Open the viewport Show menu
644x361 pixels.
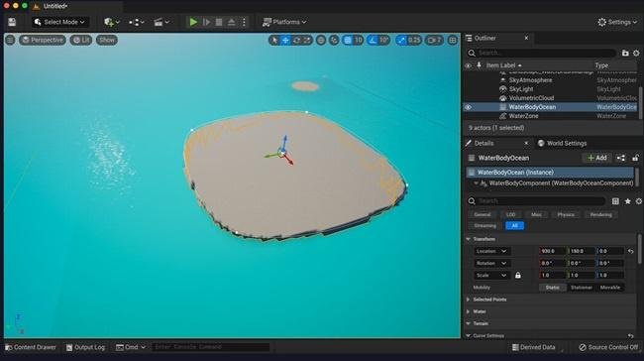pos(107,40)
